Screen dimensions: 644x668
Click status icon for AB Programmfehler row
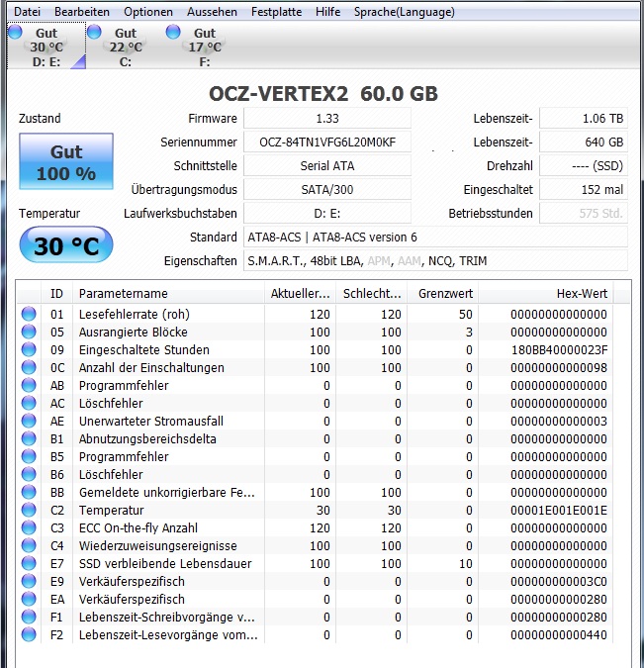29,385
